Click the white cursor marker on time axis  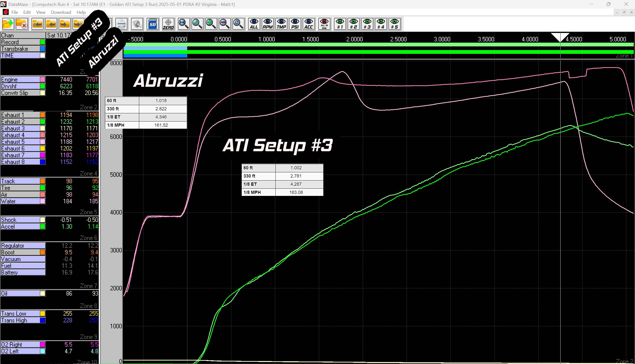560,37
